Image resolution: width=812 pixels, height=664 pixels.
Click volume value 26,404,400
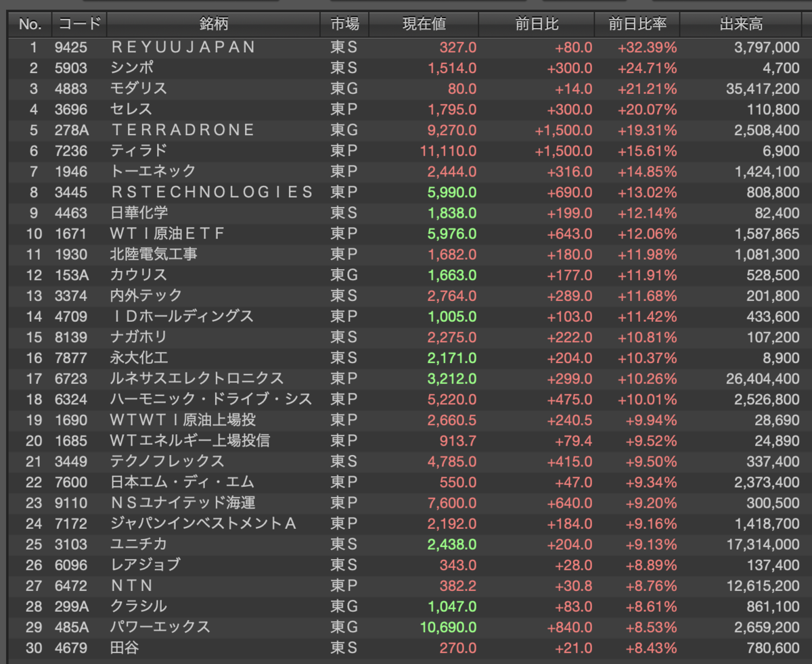coord(762,379)
